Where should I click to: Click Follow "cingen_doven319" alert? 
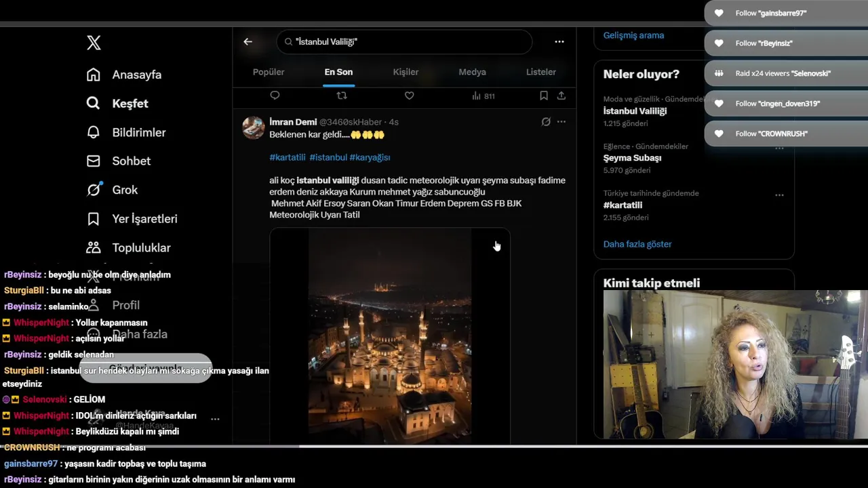(786, 103)
